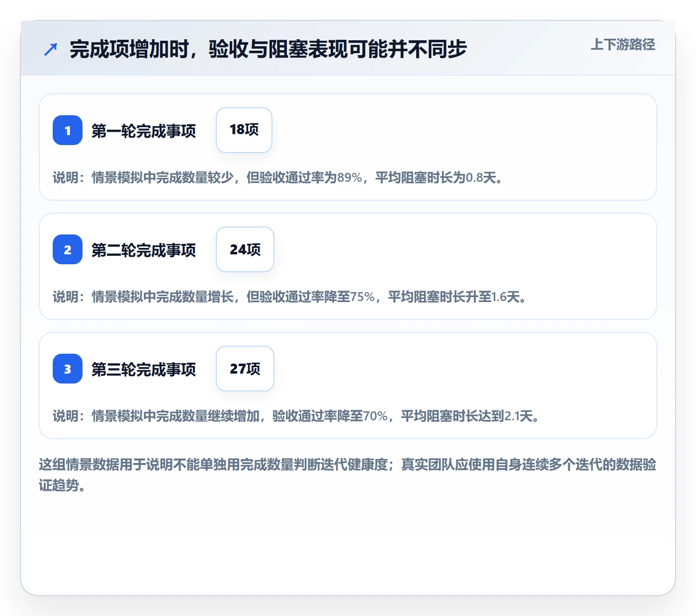Click the footer paragraph starting 这组情景数据
Screen dimensions: 696x616
(x=348, y=475)
